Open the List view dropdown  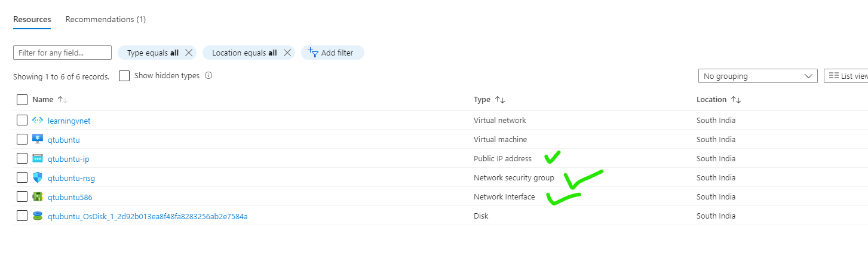coord(846,76)
